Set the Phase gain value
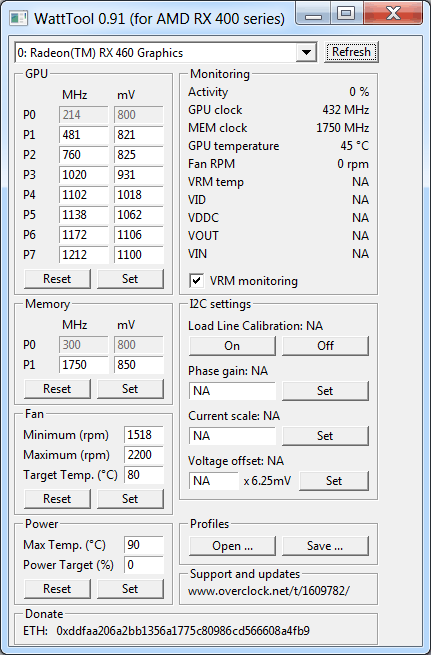Image resolution: width=431 pixels, height=655 pixels. [325, 391]
